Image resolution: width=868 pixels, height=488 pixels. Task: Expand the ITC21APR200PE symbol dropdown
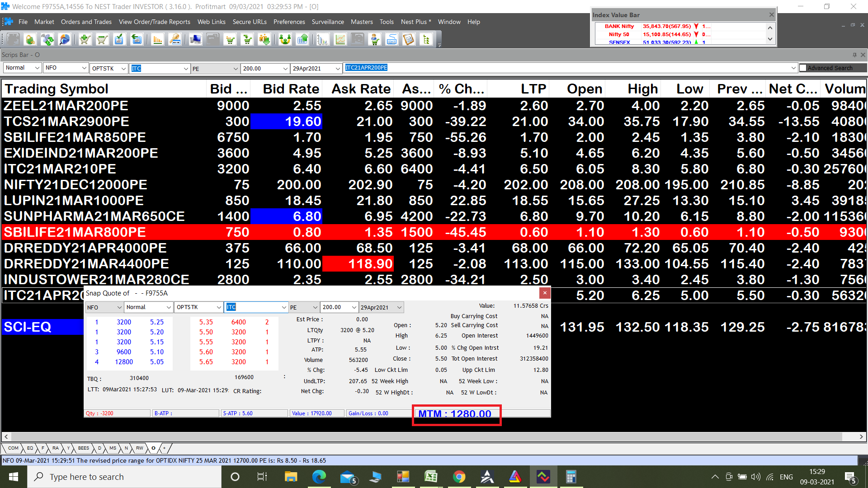coord(793,68)
